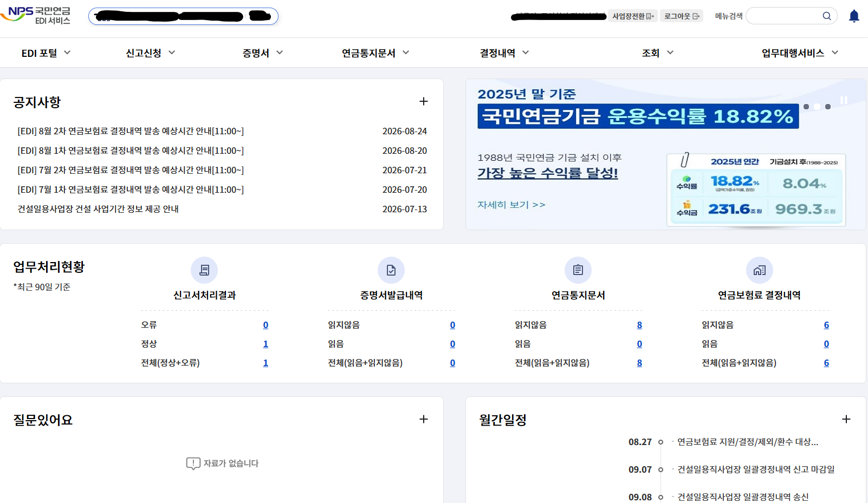This screenshot has height=503, width=868.
Task: Open 증명서발급내역 읽음 count
Action: pyautogui.click(x=452, y=344)
